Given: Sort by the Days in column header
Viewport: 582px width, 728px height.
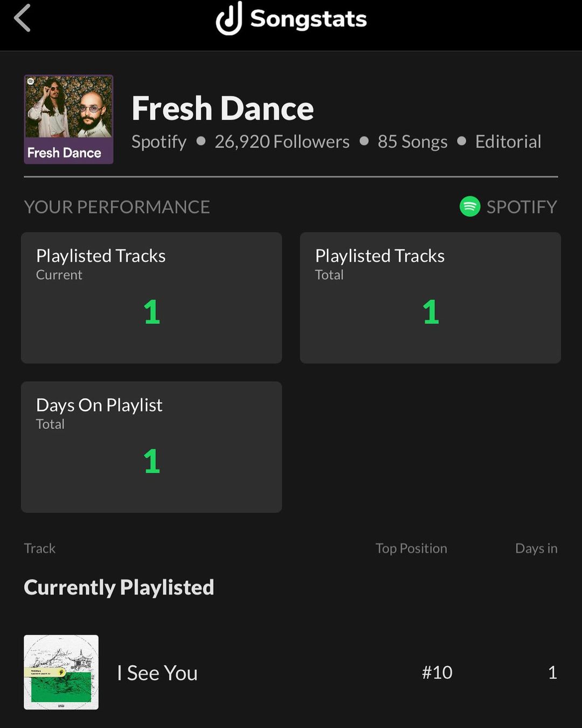Looking at the screenshot, I should (536, 548).
